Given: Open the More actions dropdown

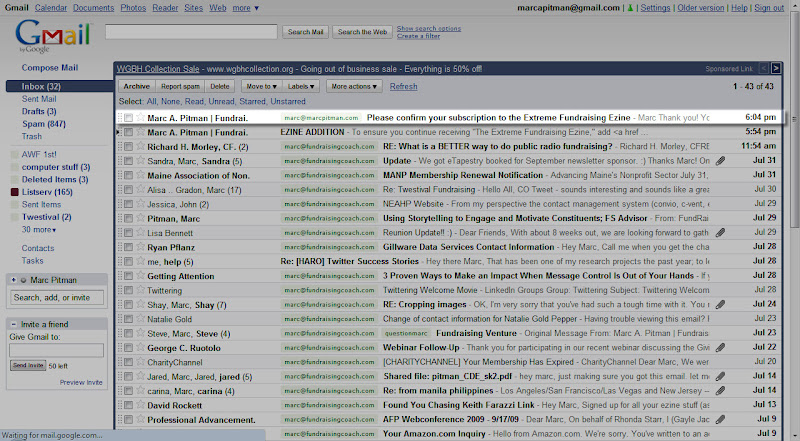Looking at the screenshot, I should pyautogui.click(x=354, y=86).
